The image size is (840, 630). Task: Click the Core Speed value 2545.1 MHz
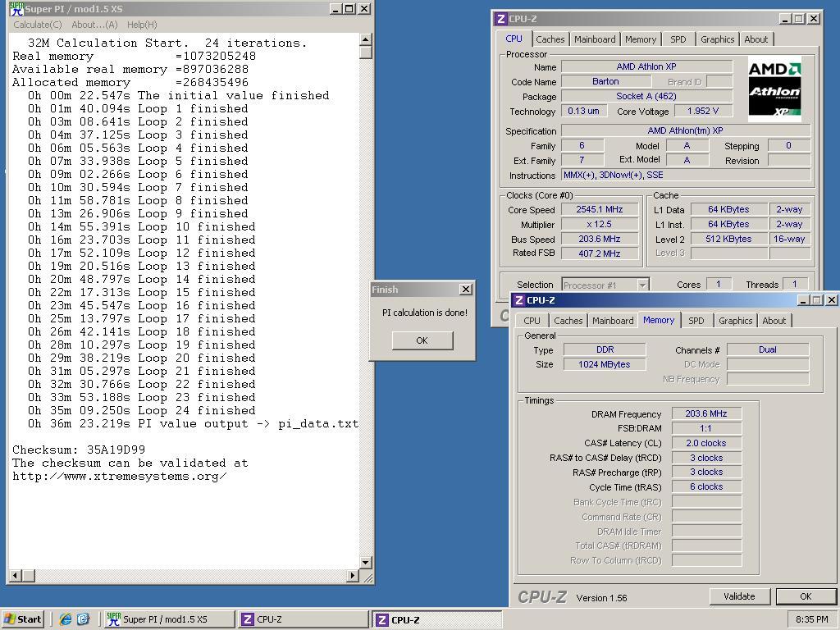(600, 209)
